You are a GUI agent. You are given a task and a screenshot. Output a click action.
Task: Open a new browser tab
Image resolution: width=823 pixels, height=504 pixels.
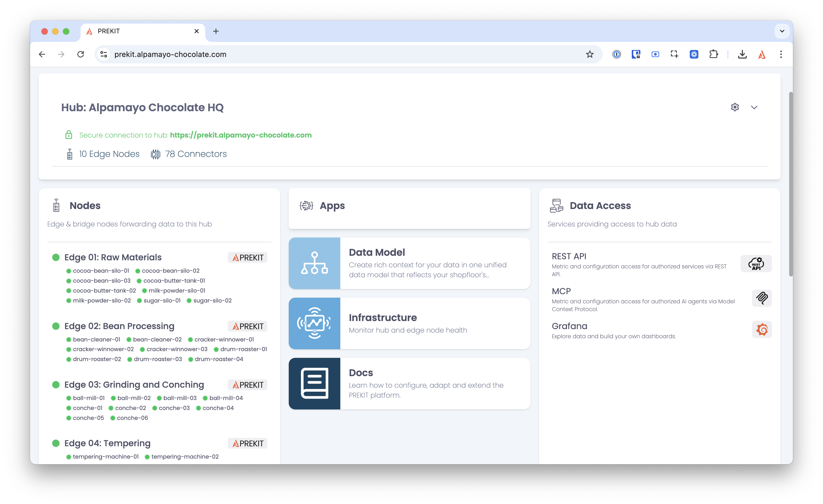pyautogui.click(x=216, y=31)
